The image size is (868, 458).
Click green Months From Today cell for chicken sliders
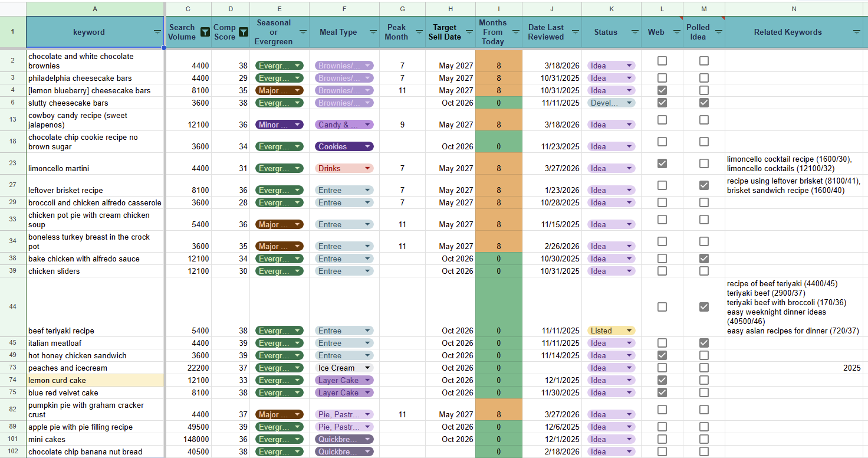(x=499, y=271)
